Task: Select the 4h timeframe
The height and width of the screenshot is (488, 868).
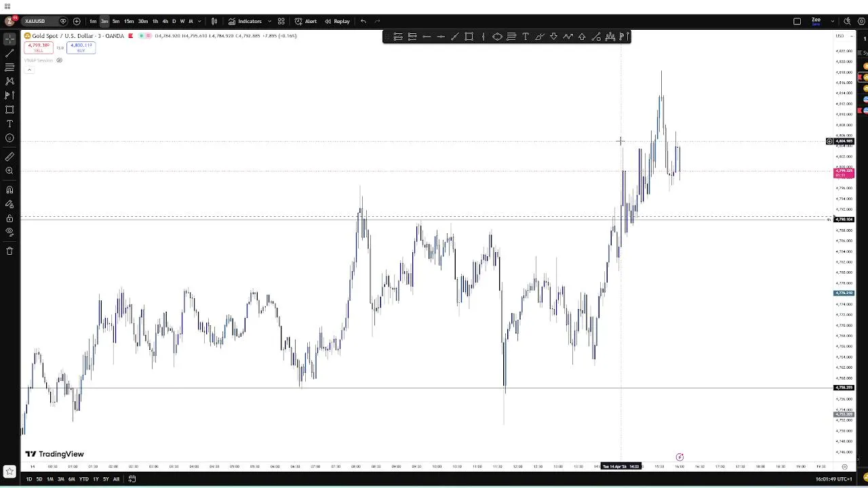Action: [165, 21]
